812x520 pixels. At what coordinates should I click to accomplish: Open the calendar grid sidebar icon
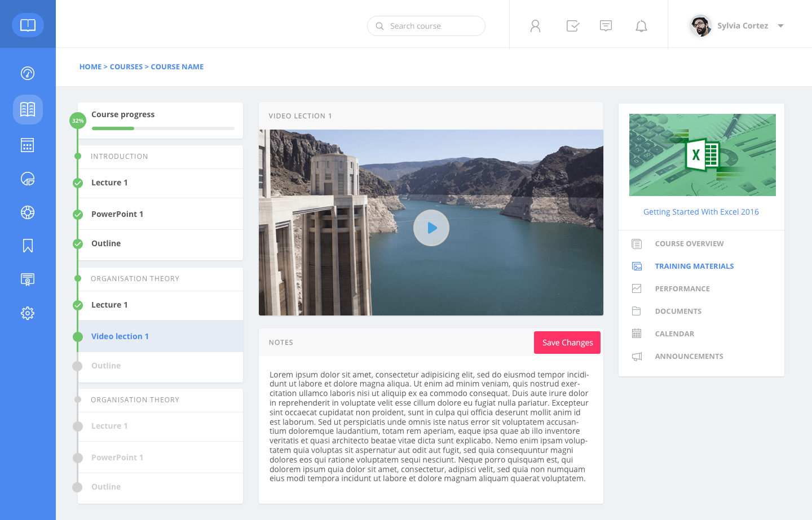tap(28, 145)
